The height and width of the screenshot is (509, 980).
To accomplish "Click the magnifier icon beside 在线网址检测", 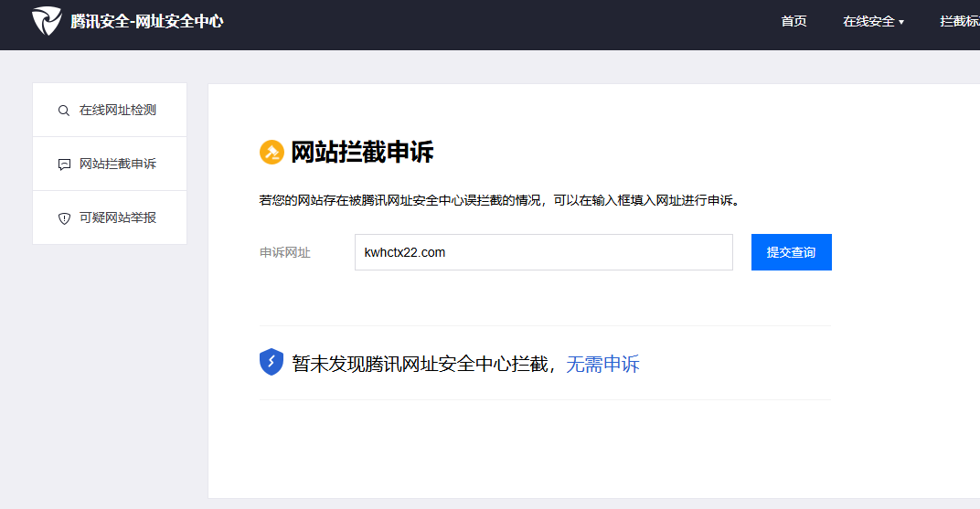I will 64,111.
